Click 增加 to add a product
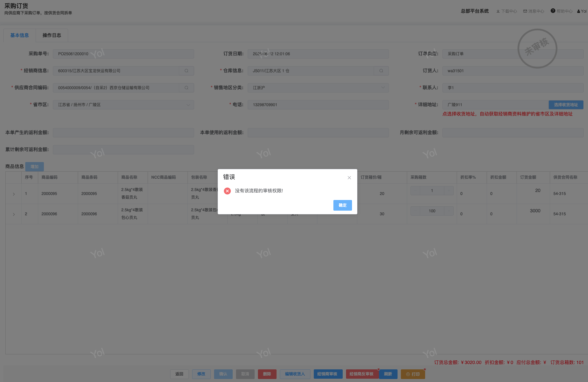This screenshot has height=382, width=588. (35, 167)
